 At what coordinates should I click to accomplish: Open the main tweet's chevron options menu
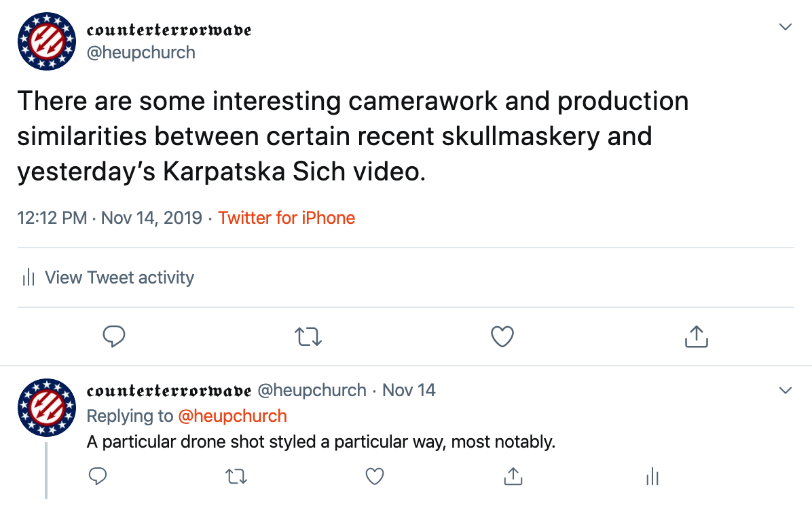click(786, 27)
